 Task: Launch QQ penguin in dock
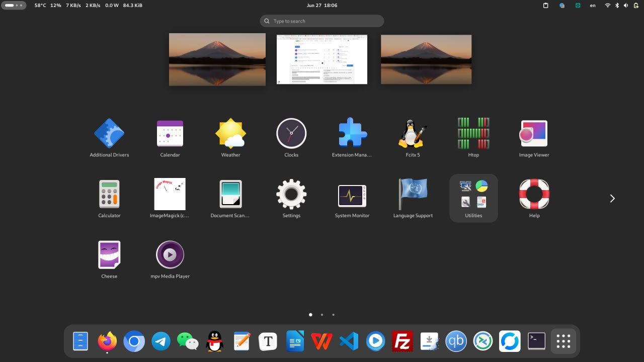click(x=215, y=341)
